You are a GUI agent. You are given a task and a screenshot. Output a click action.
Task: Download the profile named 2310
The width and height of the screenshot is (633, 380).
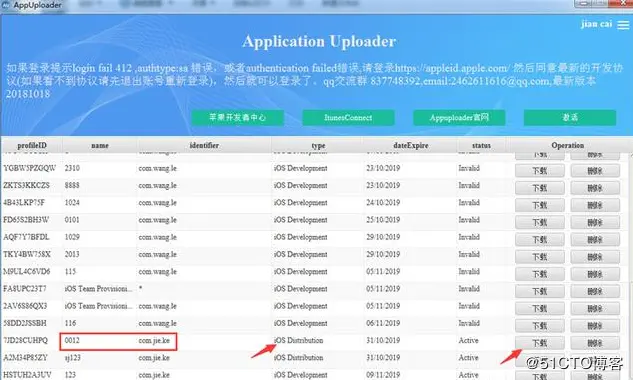[540, 171]
